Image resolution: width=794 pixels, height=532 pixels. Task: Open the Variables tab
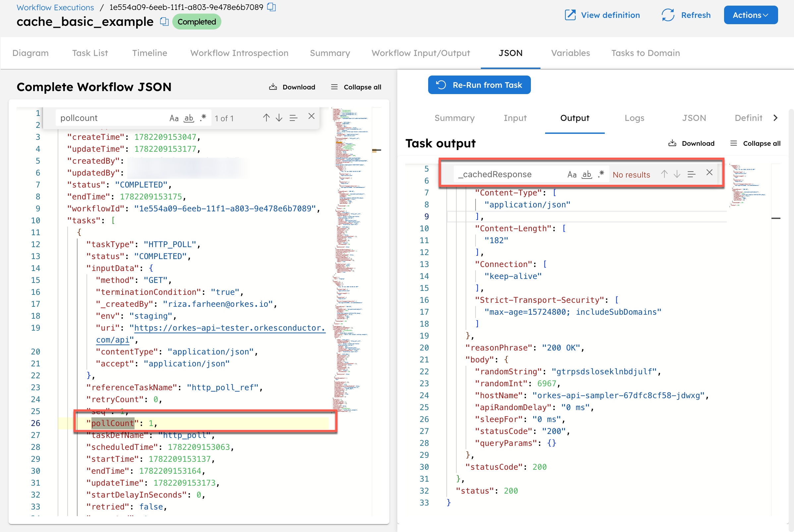click(x=570, y=53)
